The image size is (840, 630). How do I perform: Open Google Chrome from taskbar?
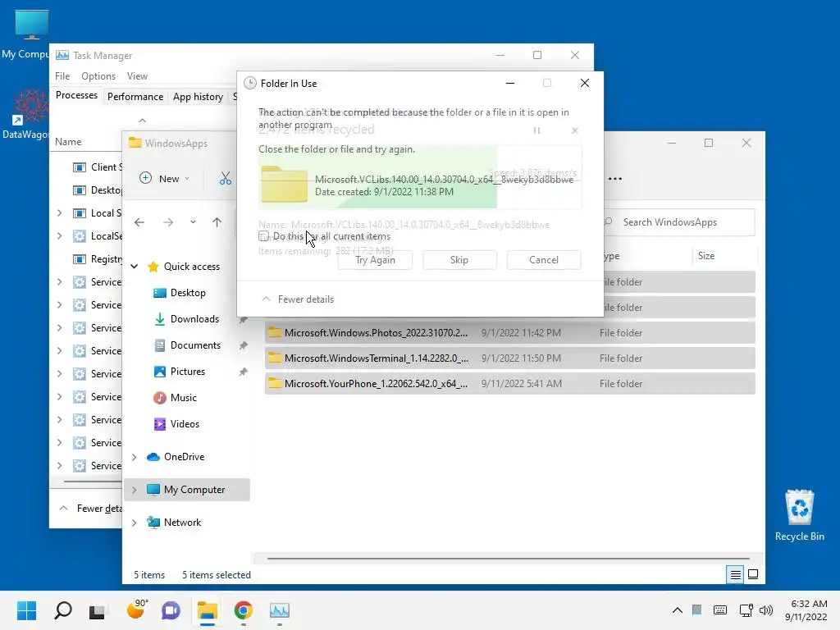tap(243, 610)
